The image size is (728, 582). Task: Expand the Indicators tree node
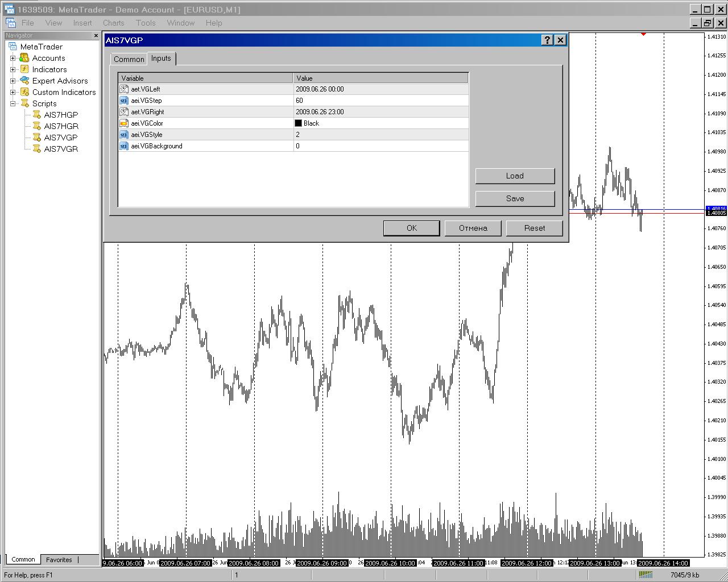coord(13,69)
